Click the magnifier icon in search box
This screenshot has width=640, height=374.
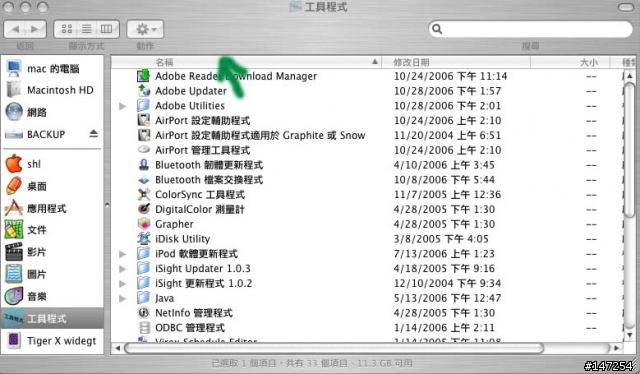point(437,29)
